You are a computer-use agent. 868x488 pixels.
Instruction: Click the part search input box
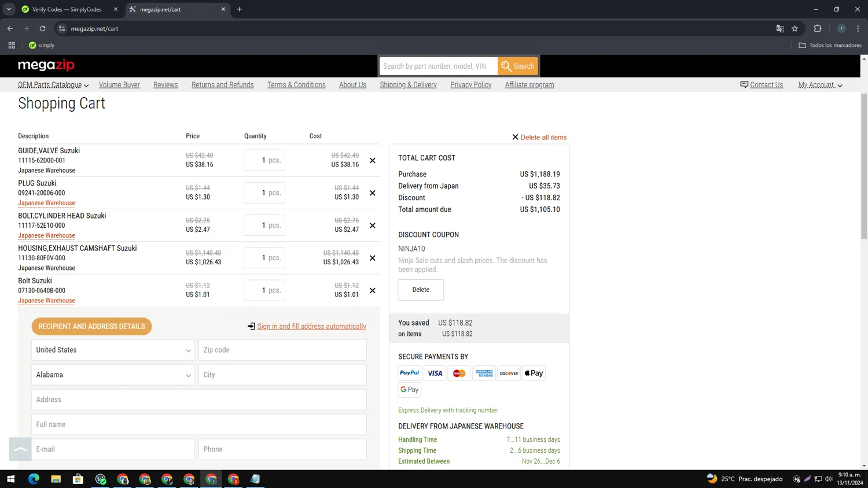click(439, 66)
